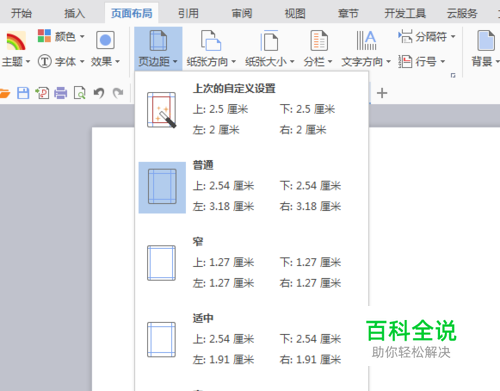Viewport: 500px width, 391px height.
Task: Expand the 效果 dropdown label
Action: (105, 62)
